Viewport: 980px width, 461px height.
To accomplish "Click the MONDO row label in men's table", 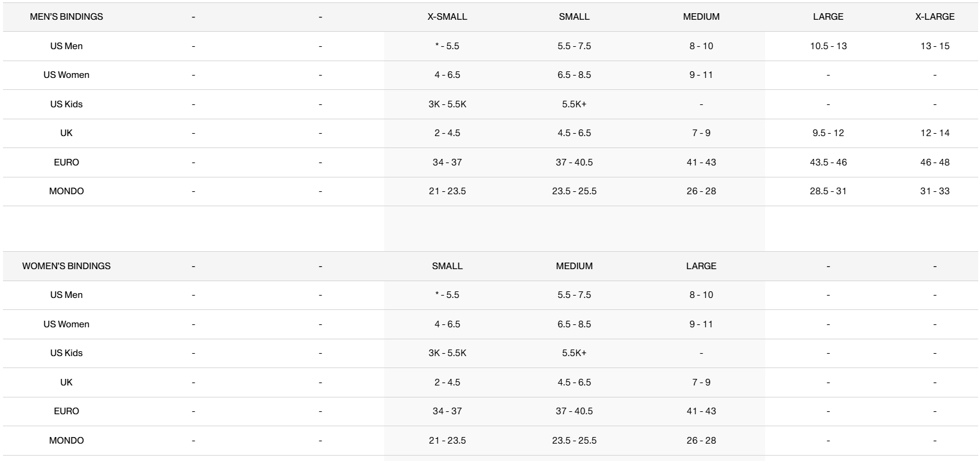I will 66,191.
